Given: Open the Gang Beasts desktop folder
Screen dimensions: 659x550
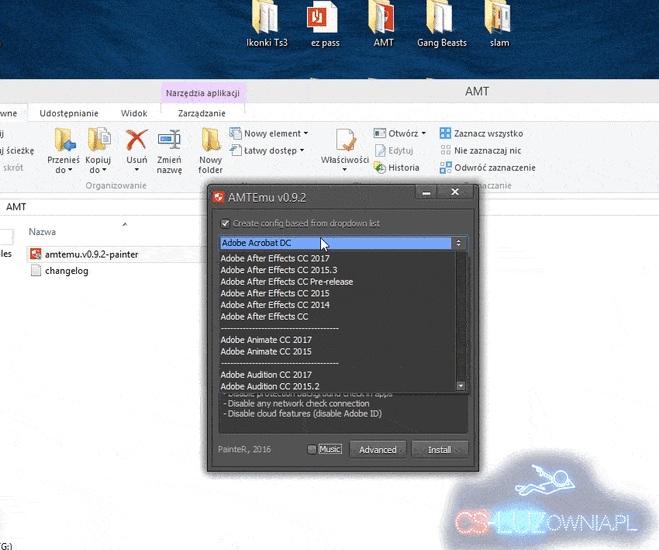Looking at the screenshot, I should coord(441,18).
